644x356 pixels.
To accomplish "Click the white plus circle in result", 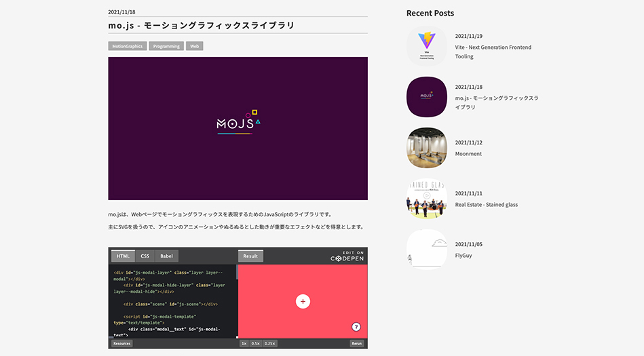I will (303, 301).
